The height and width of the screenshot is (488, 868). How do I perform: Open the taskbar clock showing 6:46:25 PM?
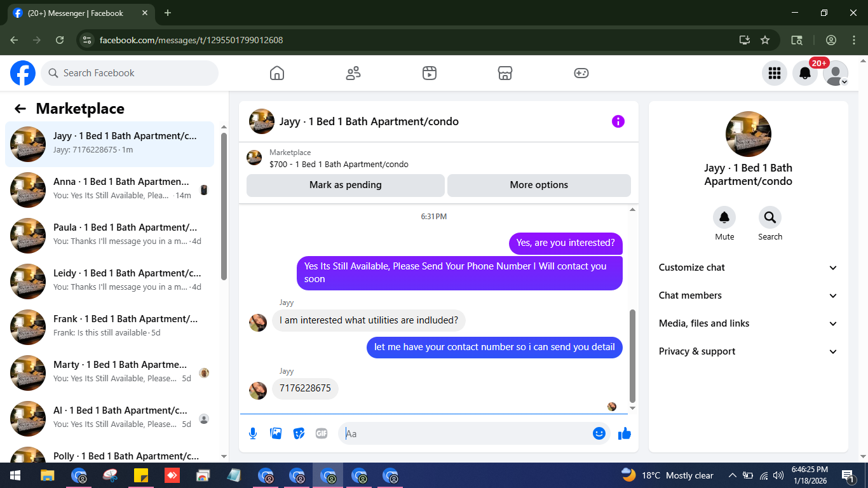click(810, 475)
